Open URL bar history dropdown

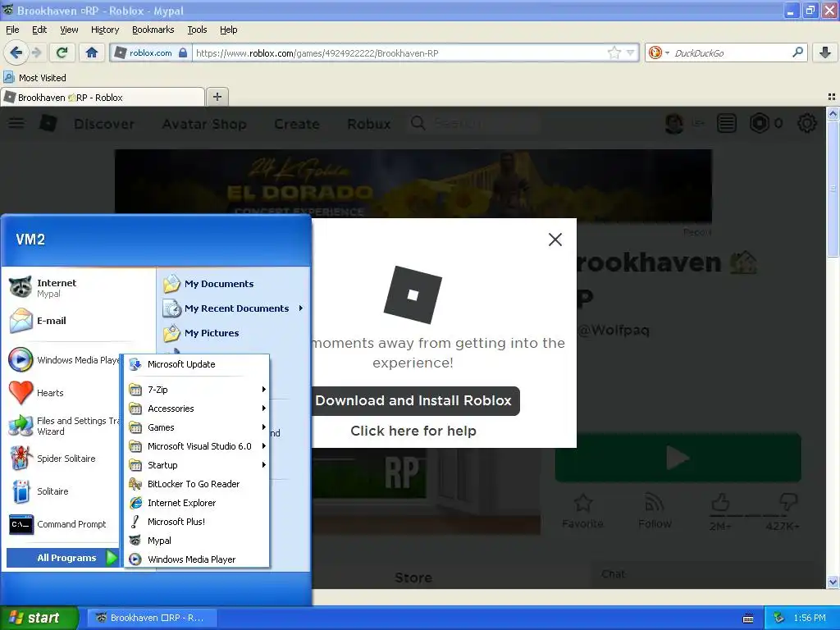[630, 52]
